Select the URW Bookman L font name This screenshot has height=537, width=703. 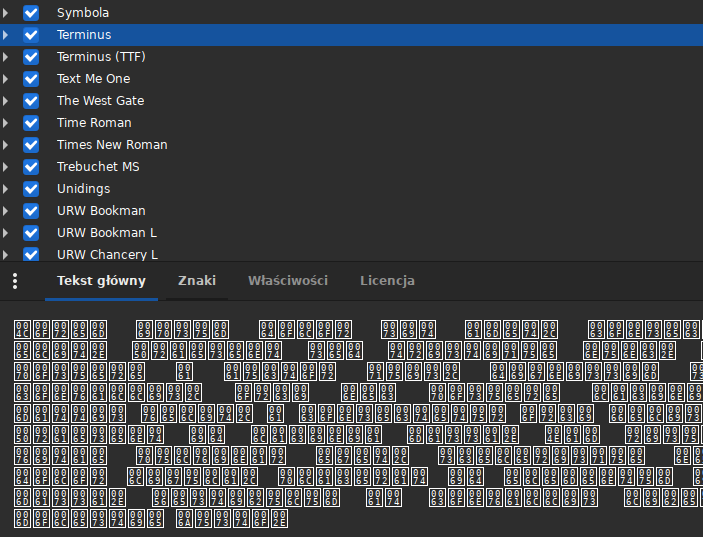point(107,232)
